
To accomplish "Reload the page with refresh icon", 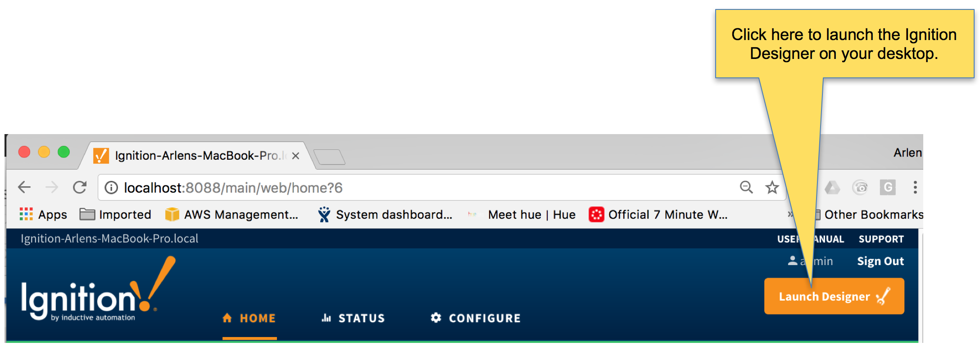I will tap(80, 187).
